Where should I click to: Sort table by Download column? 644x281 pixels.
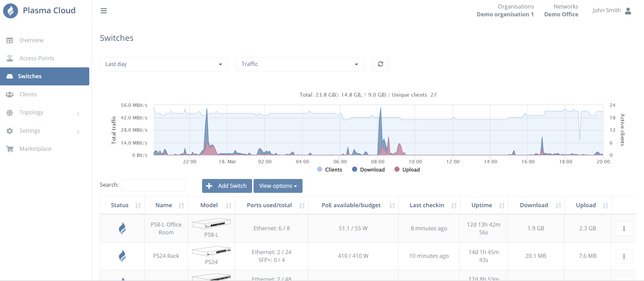(x=558, y=205)
